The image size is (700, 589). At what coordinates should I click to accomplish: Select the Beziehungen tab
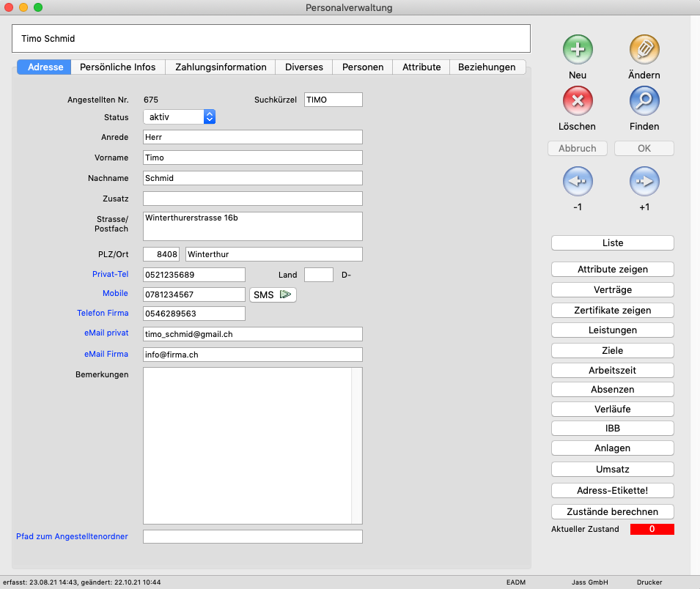pos(487,67)
